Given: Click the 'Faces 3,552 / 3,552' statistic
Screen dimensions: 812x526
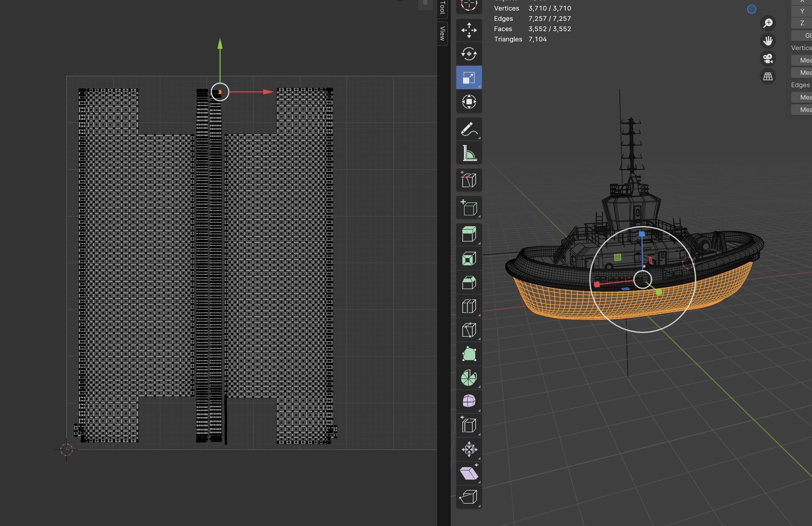Looking at the screenshot, I should (x=533, y=29).
